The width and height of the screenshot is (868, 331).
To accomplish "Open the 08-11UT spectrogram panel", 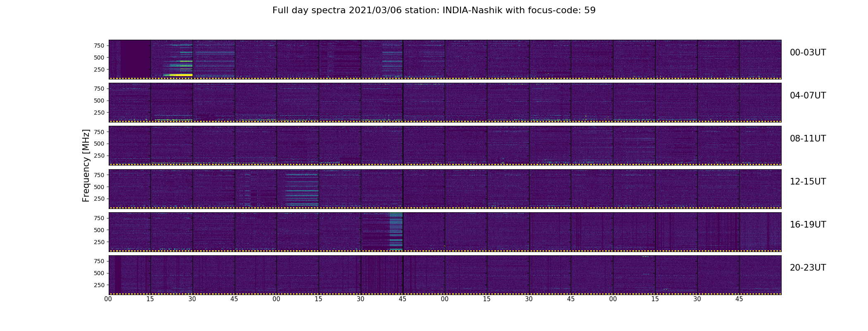I will pyautogui.click(x=445, y=145).
